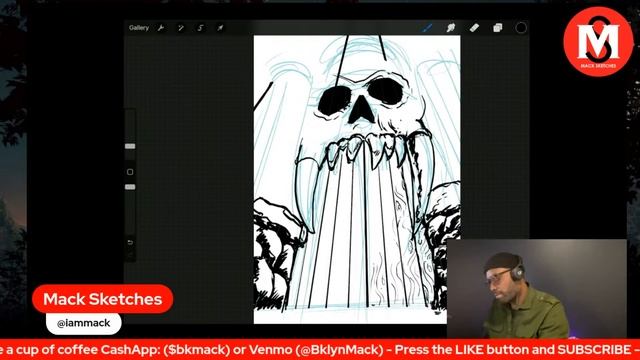
Task: Click the red Mack Sketches name banner
Action: 102,299
